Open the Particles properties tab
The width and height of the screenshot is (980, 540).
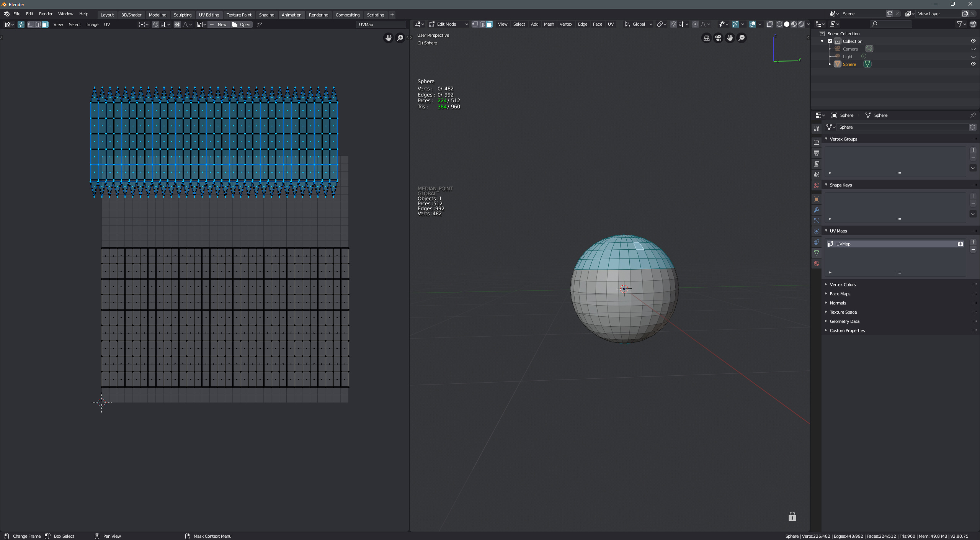tap(817, 221)
